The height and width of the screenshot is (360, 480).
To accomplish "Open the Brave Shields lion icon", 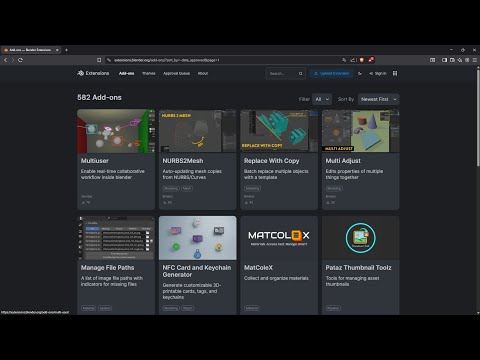I will coord(362,60).
